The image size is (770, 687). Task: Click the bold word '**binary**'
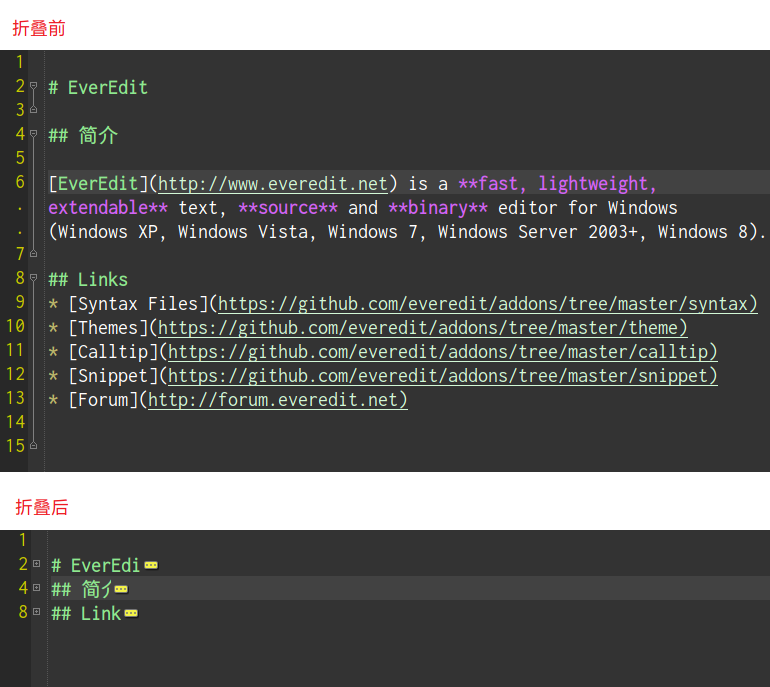click(438, 208)
